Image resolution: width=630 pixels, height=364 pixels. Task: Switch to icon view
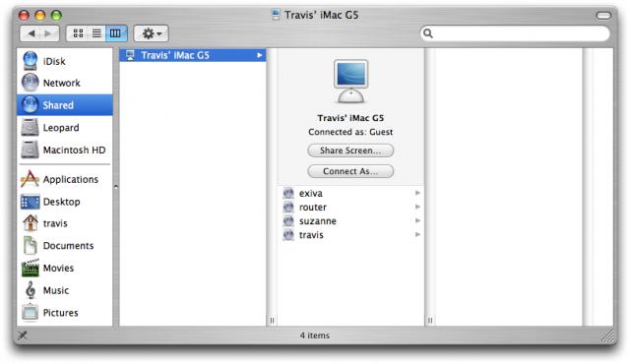coord(78,33)
